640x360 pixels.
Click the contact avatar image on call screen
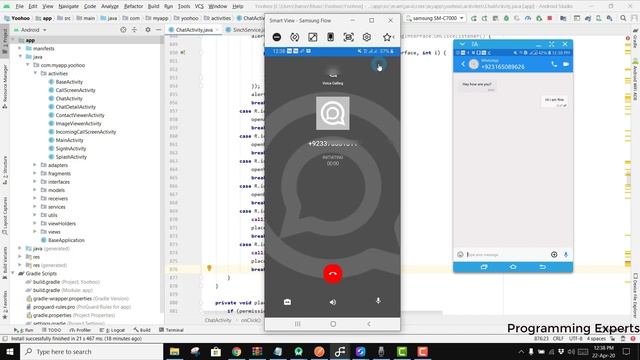point(333,113)
